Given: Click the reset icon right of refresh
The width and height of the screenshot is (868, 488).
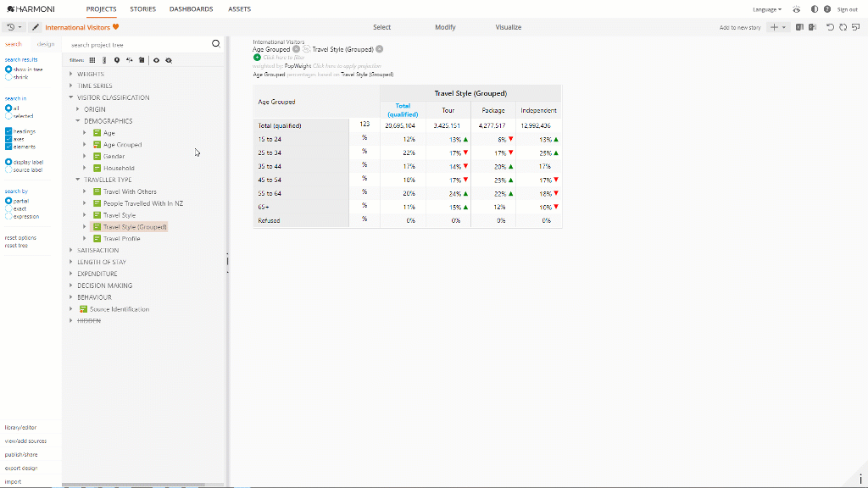Looking at the screenshot, I should pos(856,27).
